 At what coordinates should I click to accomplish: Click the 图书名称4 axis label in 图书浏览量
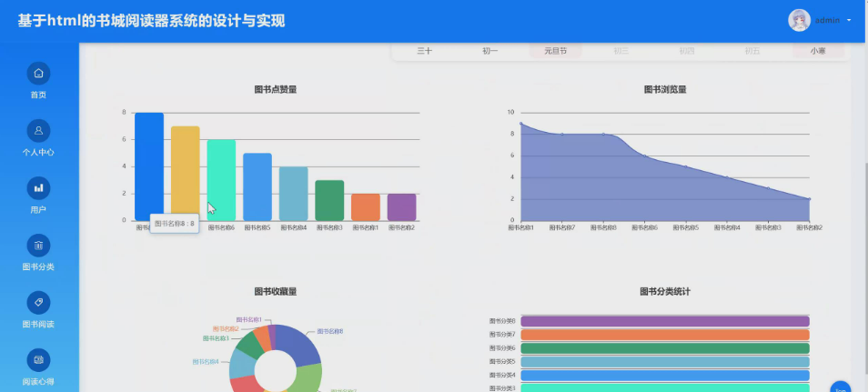pyautogui.click(x=727, y=227)
